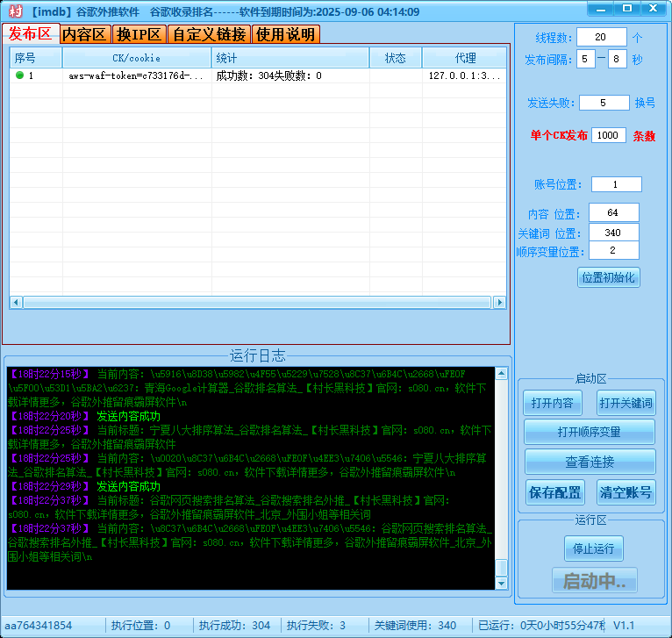Stop the task with 停止运行
Image resolution: width=672 pixels, height=638 pixels.
coord(593,549)
